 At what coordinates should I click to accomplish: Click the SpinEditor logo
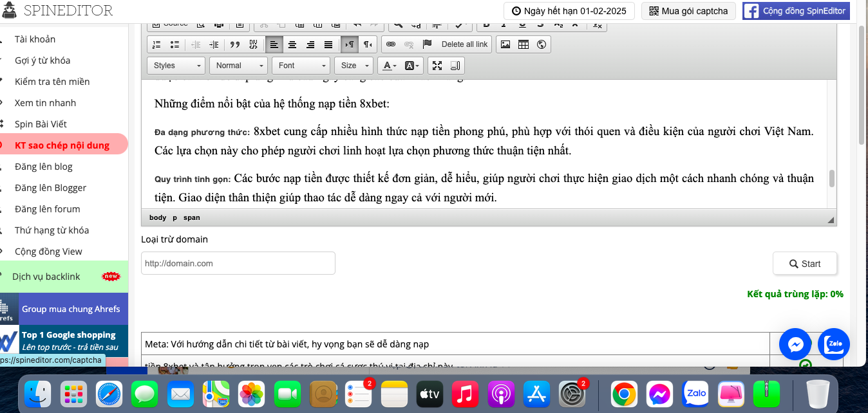coord(57,10)
